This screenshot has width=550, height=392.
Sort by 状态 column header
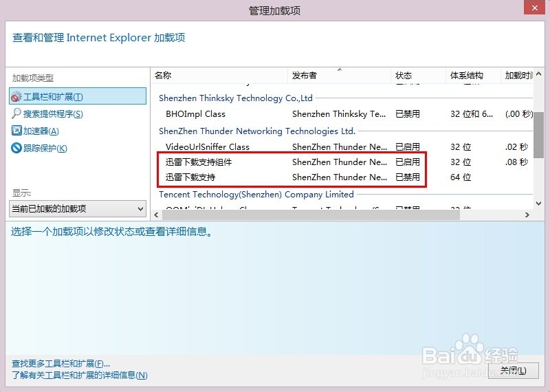coord(418,75)
